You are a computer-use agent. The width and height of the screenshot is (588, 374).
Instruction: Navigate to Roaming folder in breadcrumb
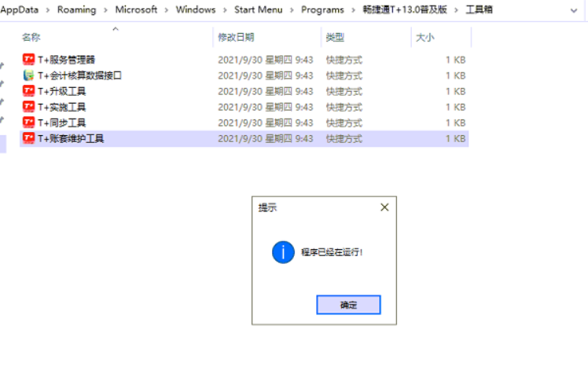pyautogui.click(x=76, y=9)
